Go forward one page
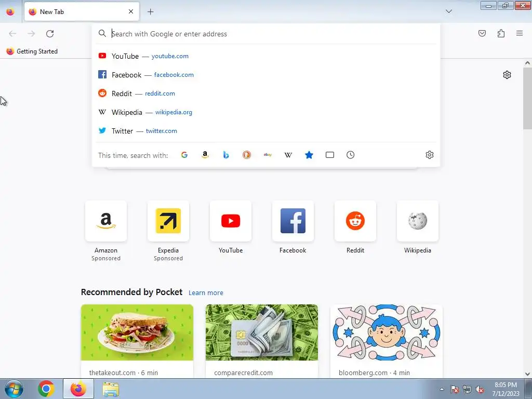This screenshot has width=532, height=399. tap(31, 34)
